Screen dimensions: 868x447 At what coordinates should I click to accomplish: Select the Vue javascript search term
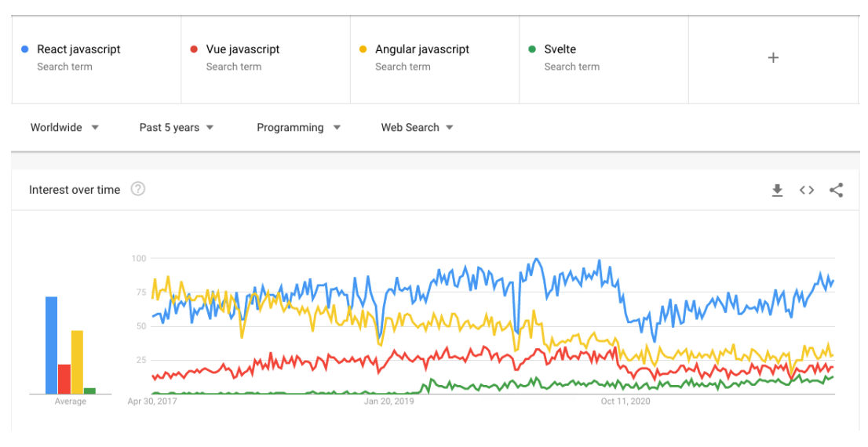[243, 49]
